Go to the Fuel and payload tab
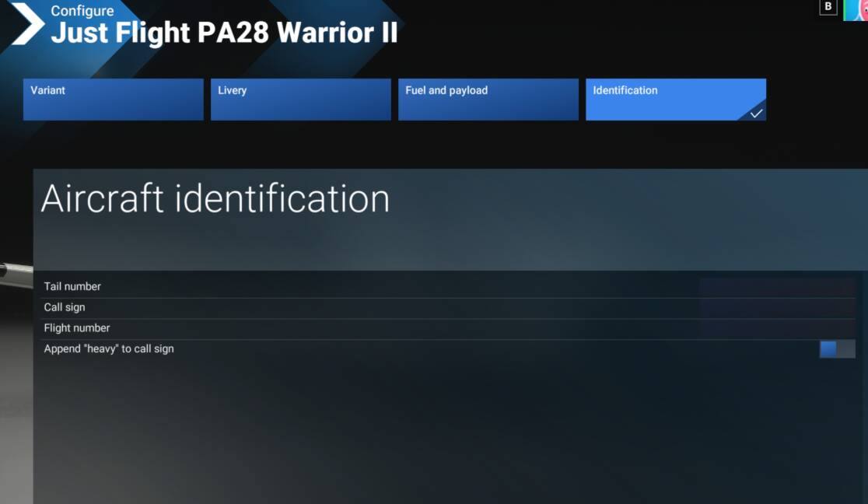868x504 pixels. [x=488, y=100]
